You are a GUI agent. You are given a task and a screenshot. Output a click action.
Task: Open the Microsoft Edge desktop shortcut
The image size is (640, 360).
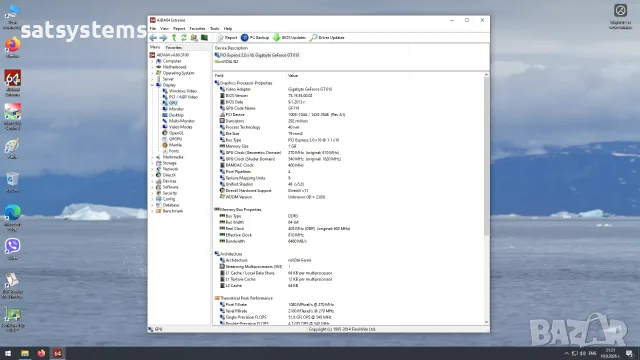[x=12, y=218]
